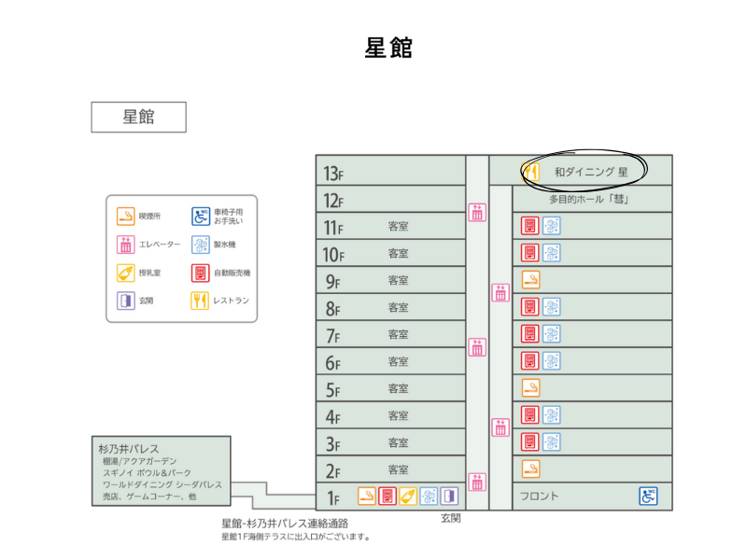Click the wheelchair restroom icon on 1F
This screenshot has width=747, height=560.
[648, 496]
